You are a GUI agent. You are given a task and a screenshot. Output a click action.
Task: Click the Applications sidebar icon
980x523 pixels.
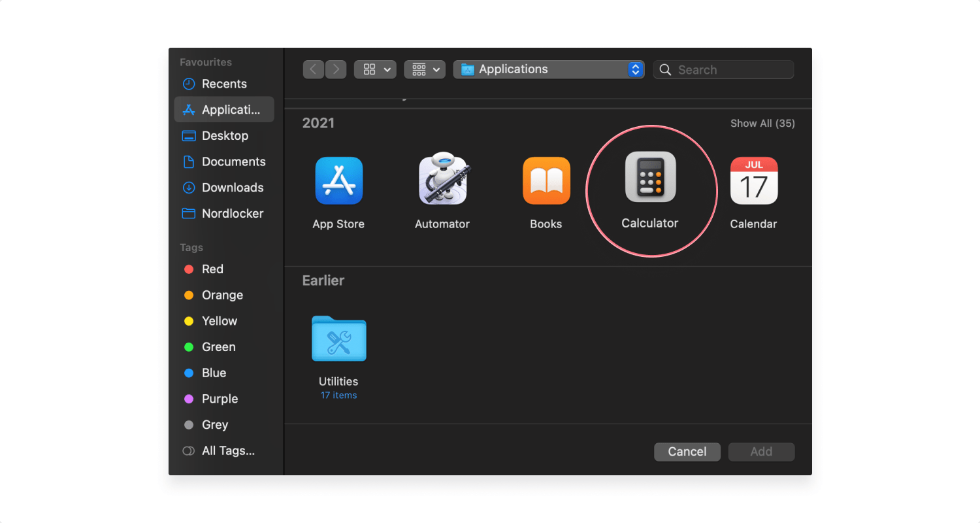pos(189,110)
